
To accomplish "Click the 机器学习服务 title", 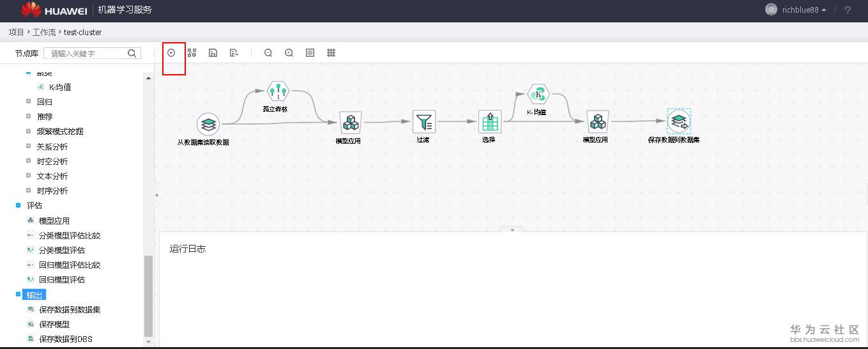I will [125, 10].
